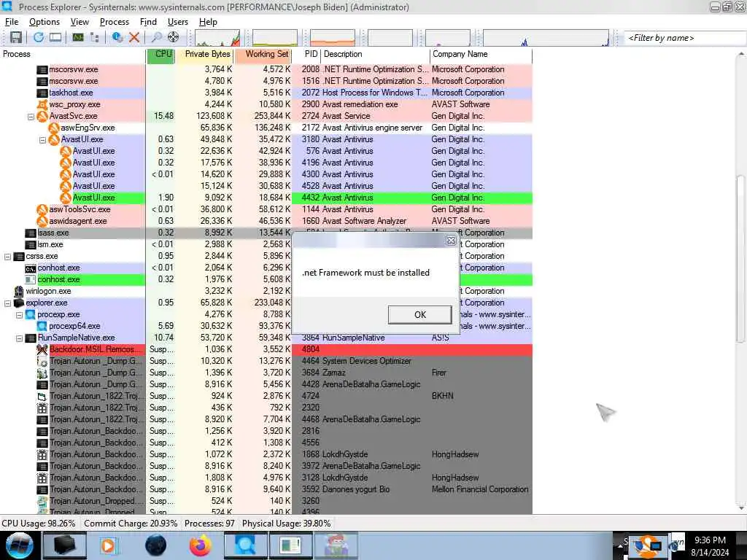Open the Find menu
This screenshot has width=747, height=560.
tap(148, 22)
